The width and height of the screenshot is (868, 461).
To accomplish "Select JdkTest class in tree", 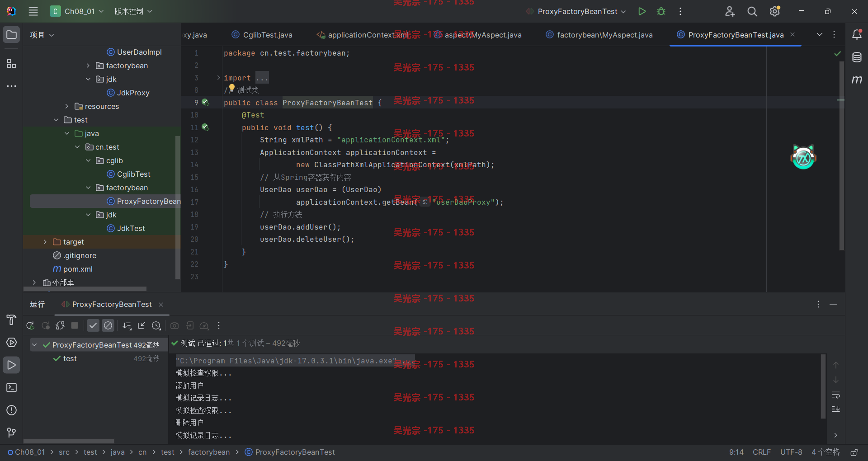I will pyautogui.click(x=126, y=228).
